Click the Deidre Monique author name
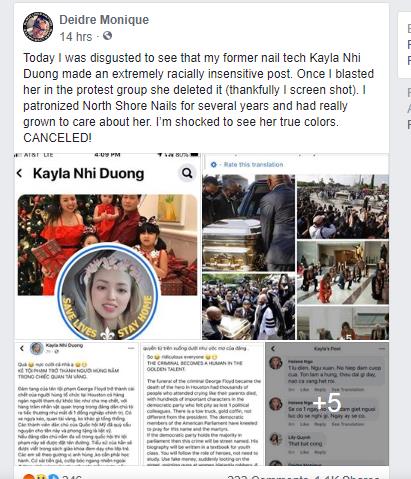The image size is (411, 479). click(x=104, y=20)
